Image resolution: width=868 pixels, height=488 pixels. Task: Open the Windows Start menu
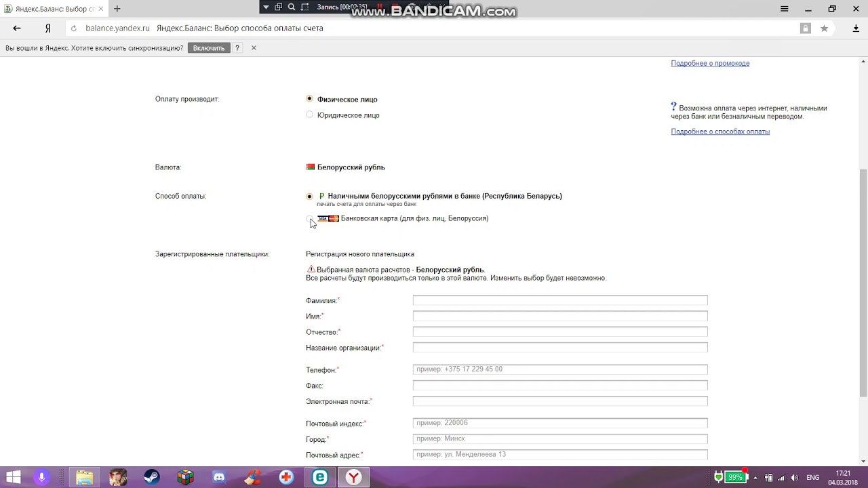click(x=13, y=477)
